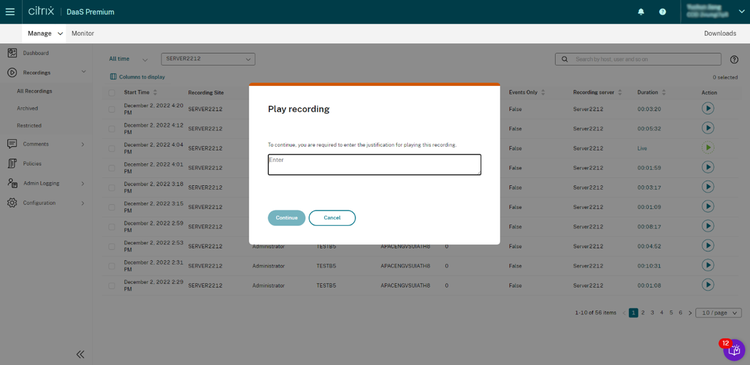The height and width of the screenshot is (365, 750).
Task: Play the 2:59 PM recording
Action: (708, 226)
